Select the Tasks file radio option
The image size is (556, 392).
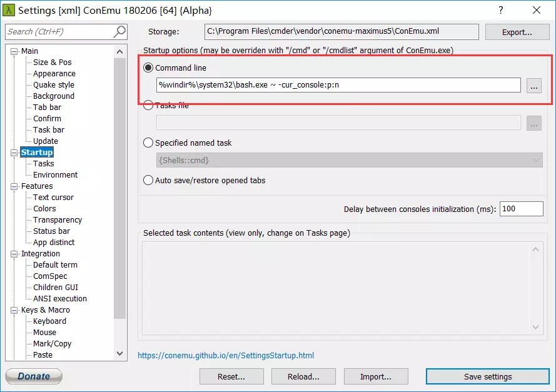tap(148, 105)
